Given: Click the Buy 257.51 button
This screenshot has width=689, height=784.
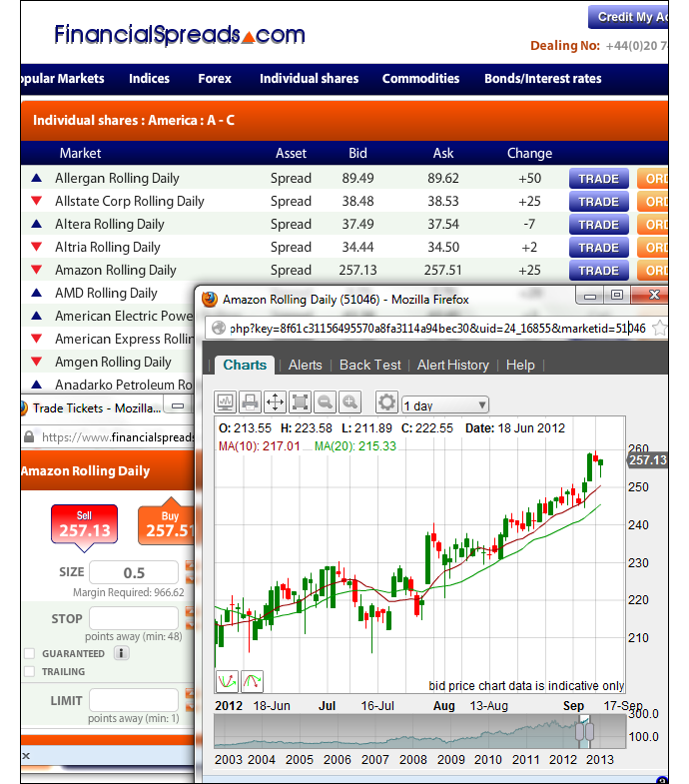Looking at the screenshot, I should tap(167, 524).
